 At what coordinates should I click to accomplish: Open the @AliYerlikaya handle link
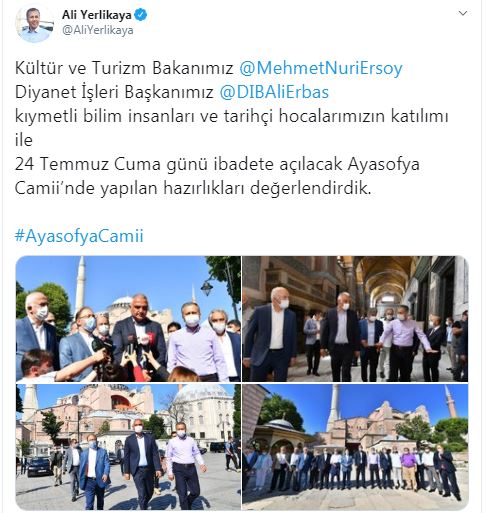pyautogui.click(x=98, y=30)
